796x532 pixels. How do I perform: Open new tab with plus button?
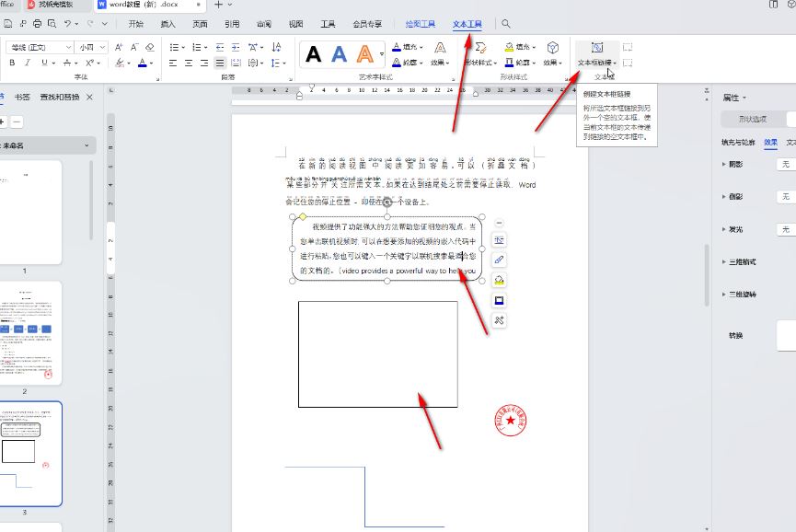[218, 5]
